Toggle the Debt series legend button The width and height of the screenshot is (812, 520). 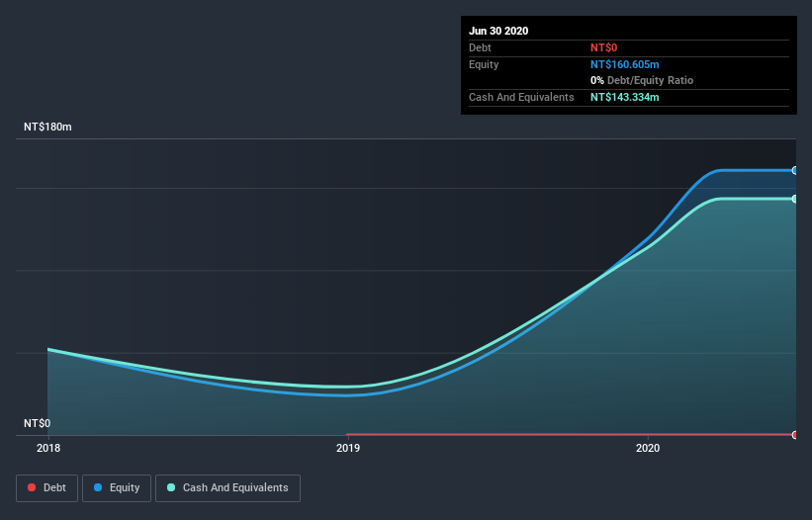click(x=47, y=488)
